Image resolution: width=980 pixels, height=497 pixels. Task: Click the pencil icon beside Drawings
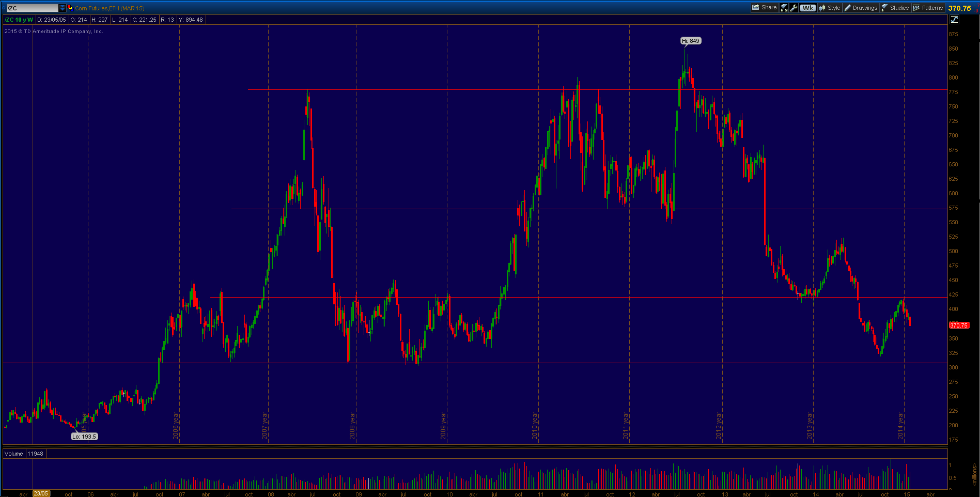(848, 8)
